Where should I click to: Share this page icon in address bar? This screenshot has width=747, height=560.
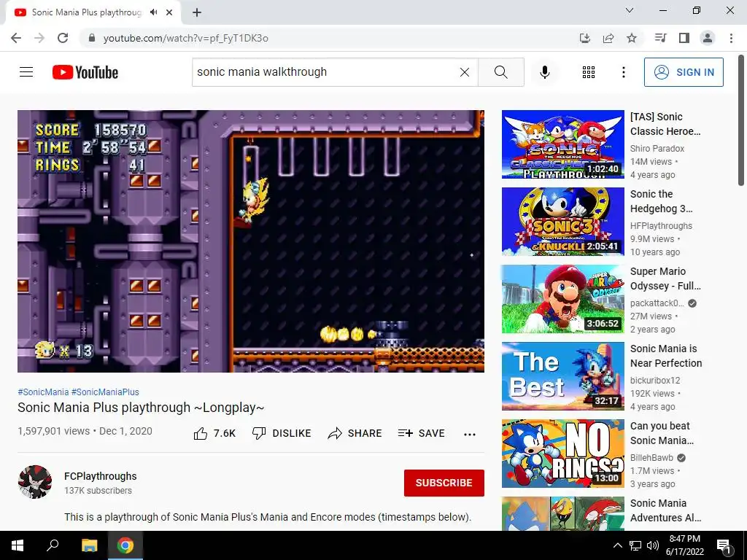608,38
